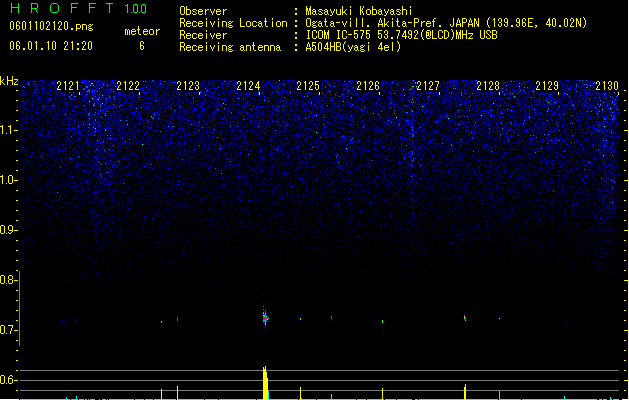Image resolution: width=629 pixels, height=400 pixels.
Task: Select the 0.7 kHz axis label
Action: [x=8, y=330]
